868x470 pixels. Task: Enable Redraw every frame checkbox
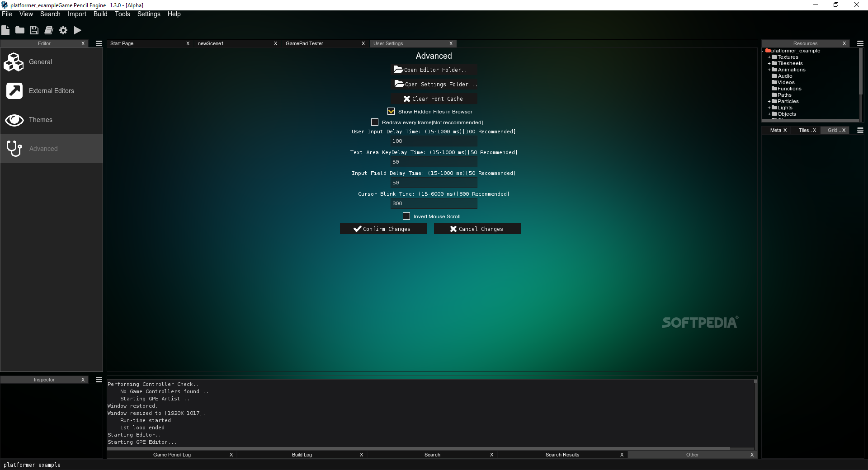(x=375, y=122)
